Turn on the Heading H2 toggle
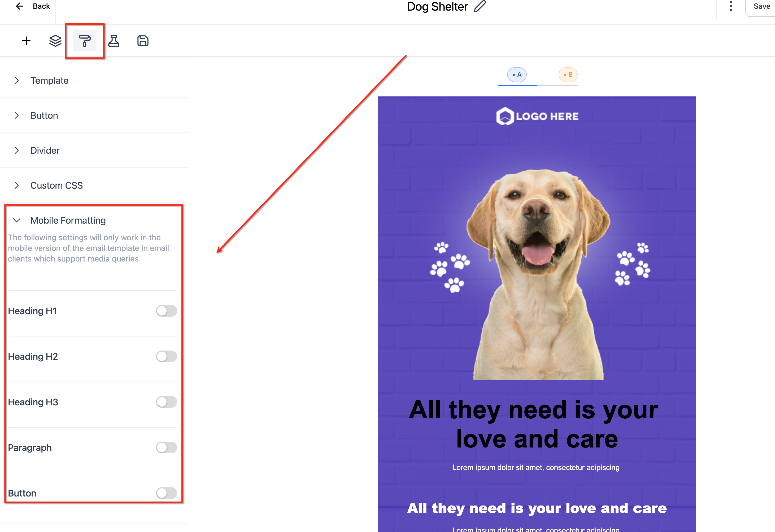 pos(166,356)
